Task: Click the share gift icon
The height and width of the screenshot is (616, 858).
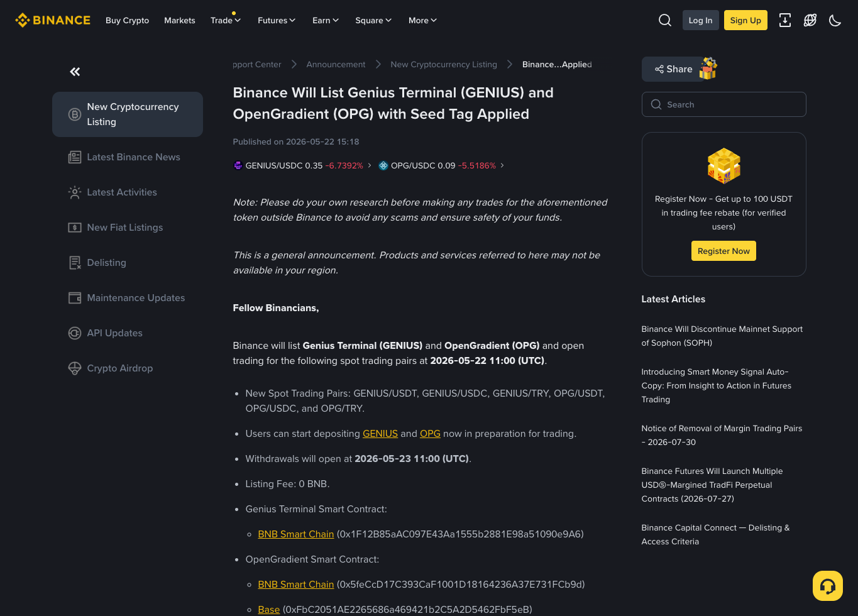Action: coord(708,68)
